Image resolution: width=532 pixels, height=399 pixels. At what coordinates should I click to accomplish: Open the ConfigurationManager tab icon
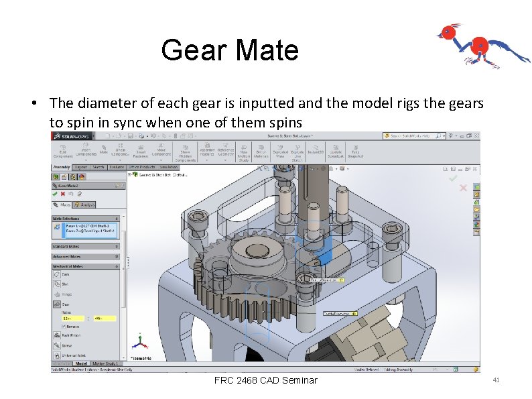[x=73, y=176]
